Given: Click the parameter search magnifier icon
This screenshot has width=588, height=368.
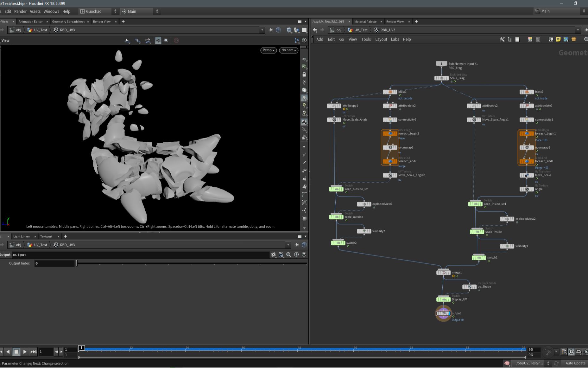Looking at the screenshot, I should pyautogui.click(x=289, y=255).
